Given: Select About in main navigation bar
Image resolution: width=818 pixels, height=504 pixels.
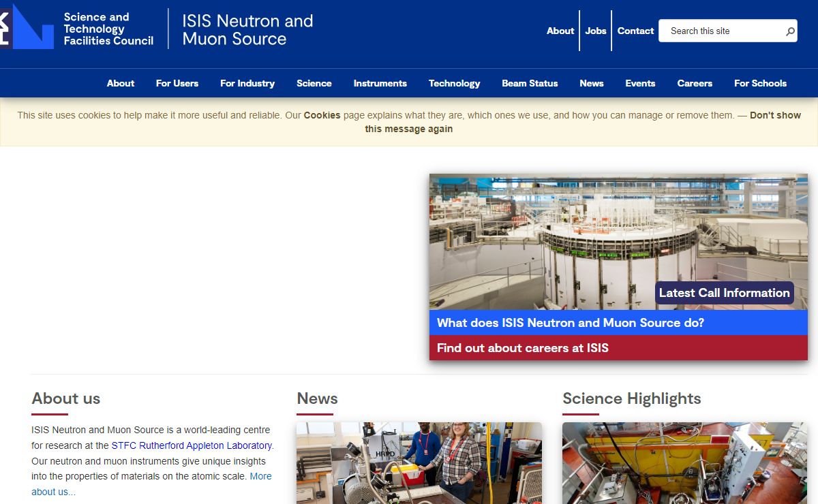Looking at the screenshot, I should point(121,83).
